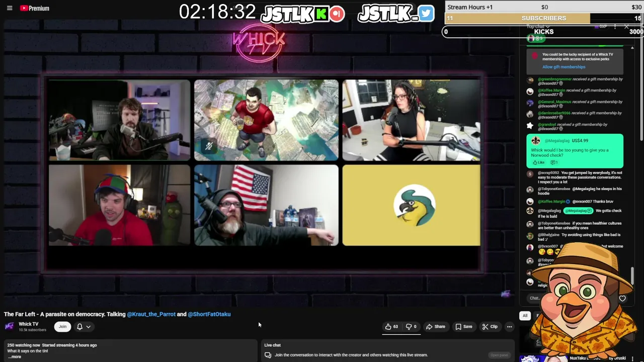Click the 250 watching now text
The width and height of the screenshot is (644, 362).
point(24,345)
